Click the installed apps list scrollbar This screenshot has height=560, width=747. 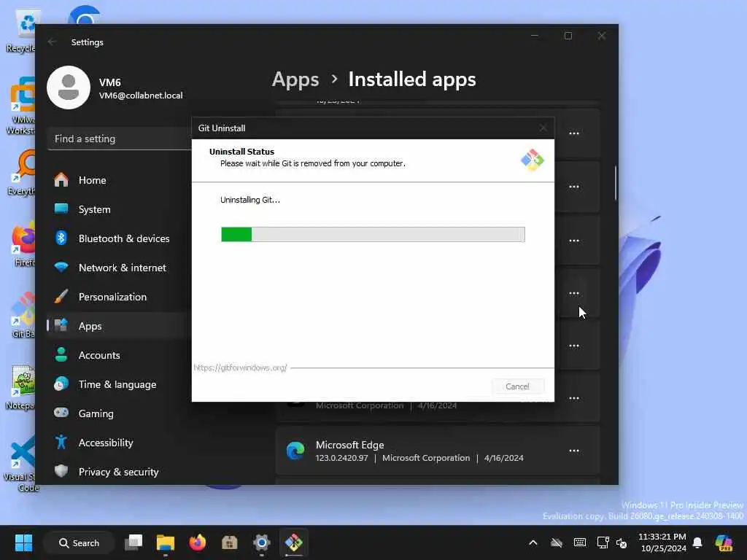pyautogui.click(x=616, y=183)
